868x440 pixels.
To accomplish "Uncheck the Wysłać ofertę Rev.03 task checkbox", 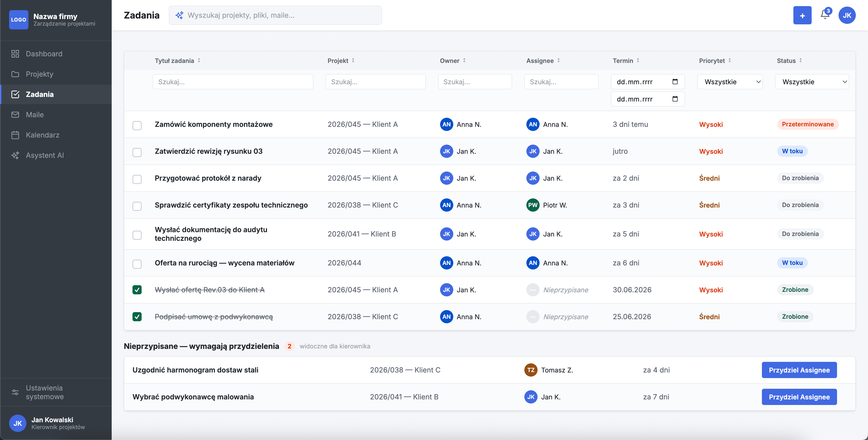I will click(x=137, y=290).
